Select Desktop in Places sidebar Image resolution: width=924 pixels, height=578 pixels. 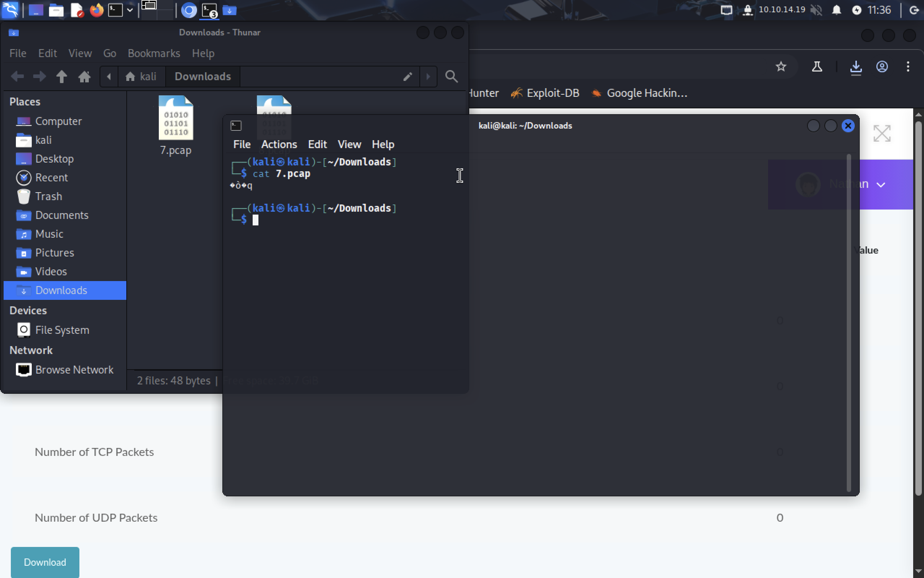(x=65, y=159)
